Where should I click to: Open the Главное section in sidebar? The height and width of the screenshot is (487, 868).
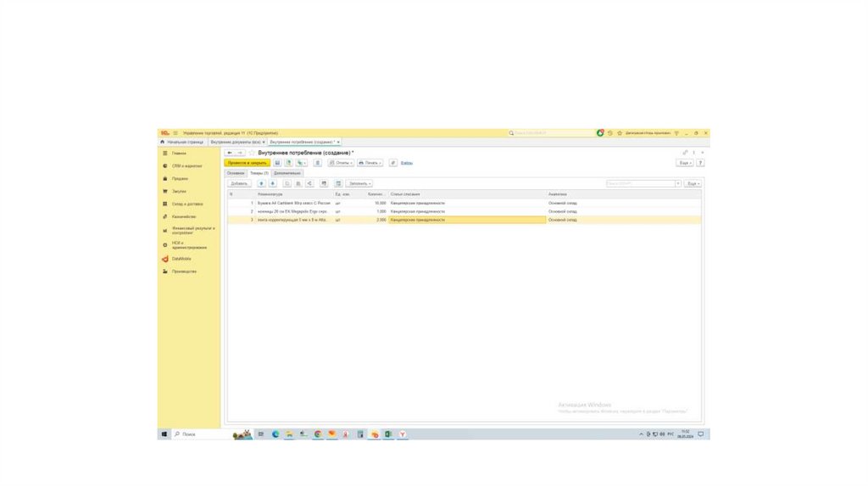click(179, 153)
